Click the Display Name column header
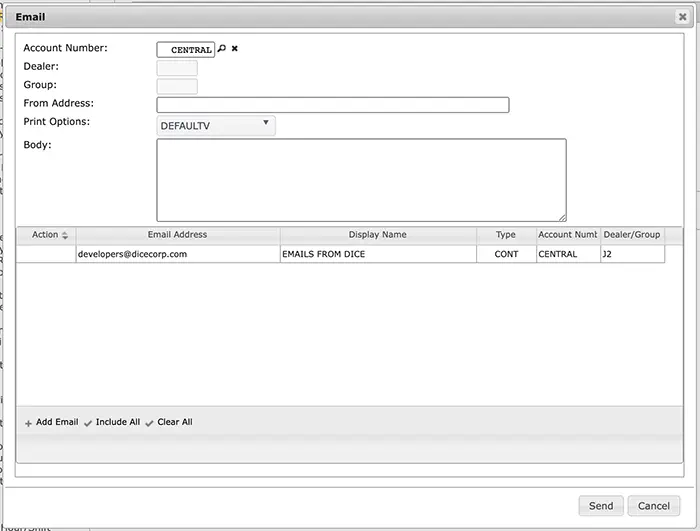This screenshot has width=700, height=531. tap(378, 235)
